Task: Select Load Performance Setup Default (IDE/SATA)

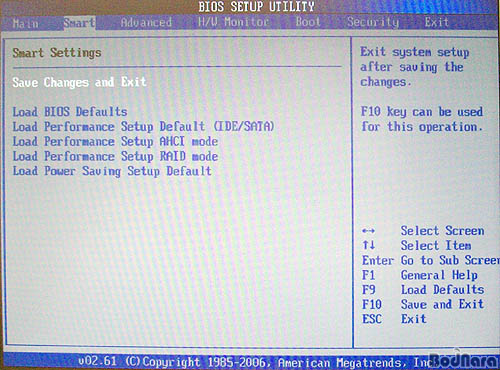Action: (x=143, y=126)
